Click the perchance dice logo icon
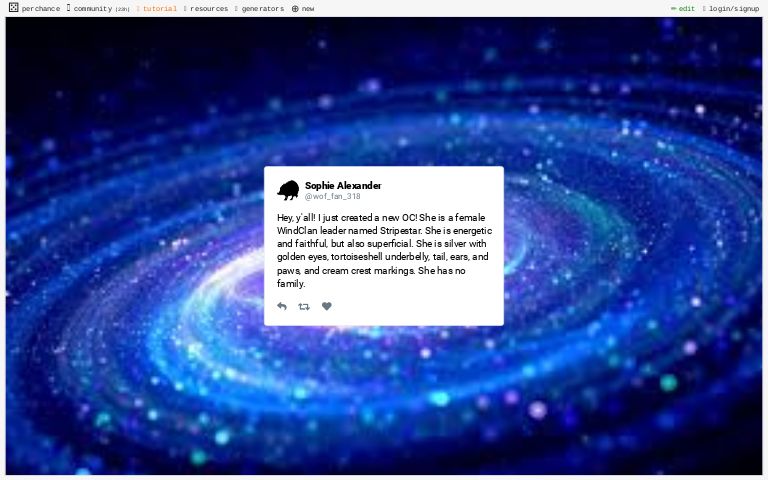Screen dimensions: 768x480 point(14,7)
